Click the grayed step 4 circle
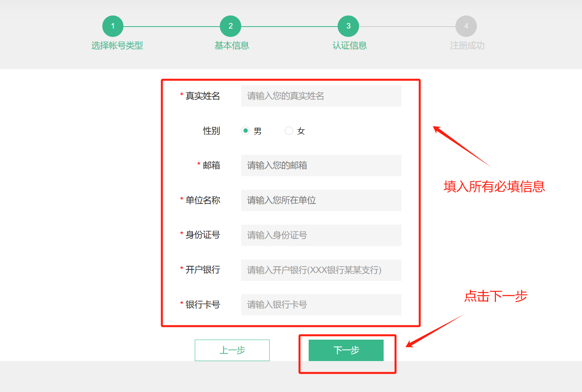The image size is (582, 392). (x=466, y=26)
